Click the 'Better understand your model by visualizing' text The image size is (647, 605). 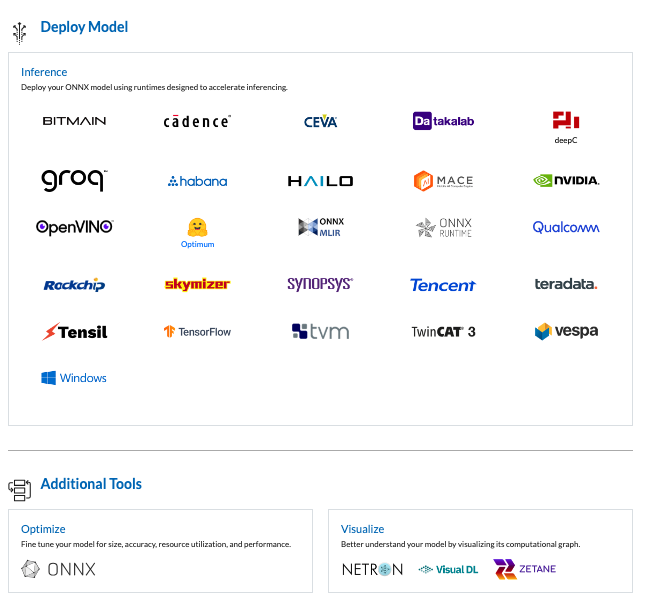point(460,544)
